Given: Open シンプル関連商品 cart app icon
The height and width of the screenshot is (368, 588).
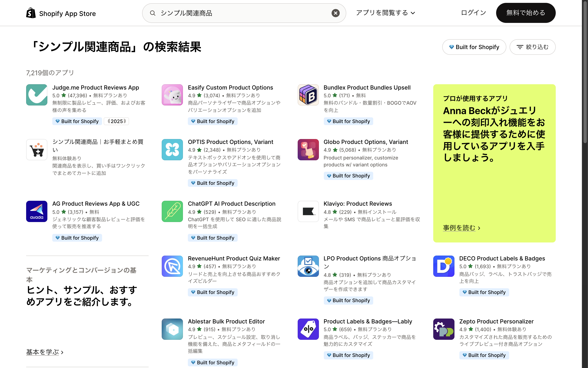Looking at the screenshot, I should click(x=37, y=149).
